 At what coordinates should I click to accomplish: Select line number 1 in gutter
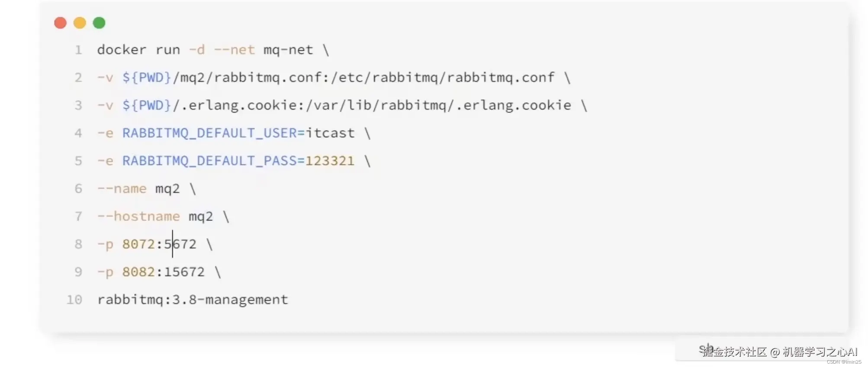[x=78, y=50]
